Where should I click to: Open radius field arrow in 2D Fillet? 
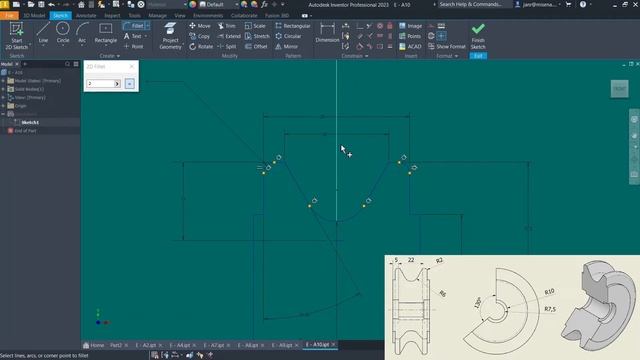click(x=117, y=84)
